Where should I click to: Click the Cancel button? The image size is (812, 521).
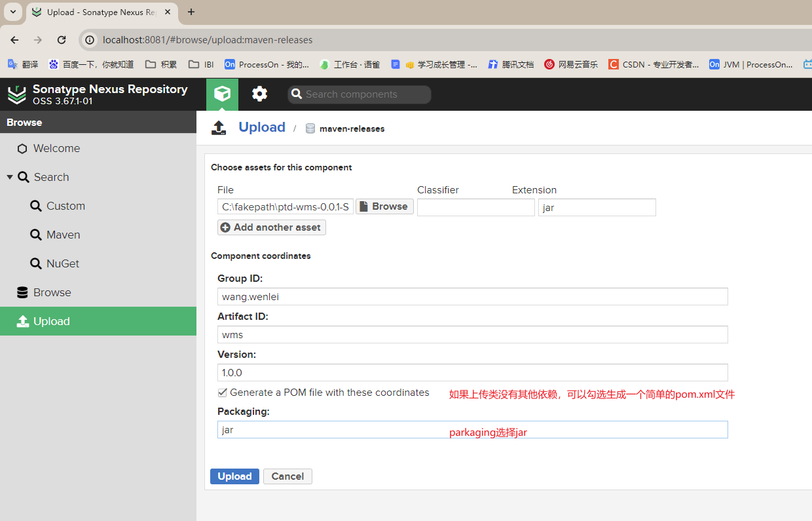(287, 476)
